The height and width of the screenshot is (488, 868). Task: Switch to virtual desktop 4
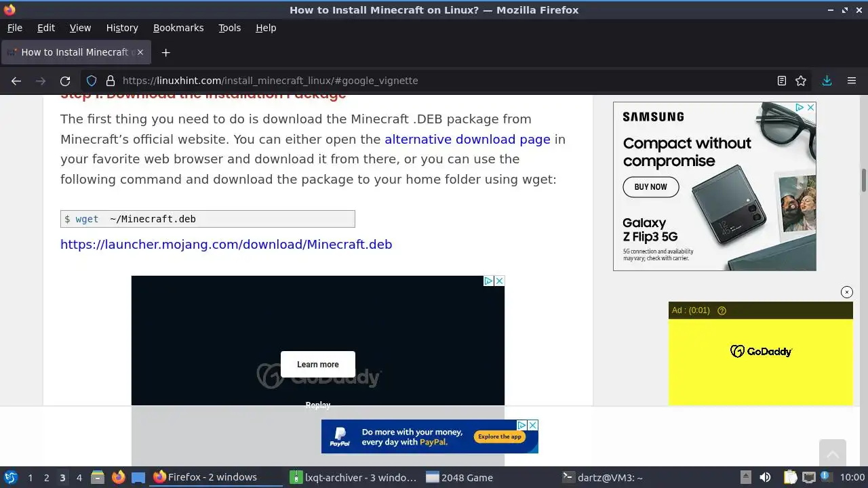coord(79,477)
